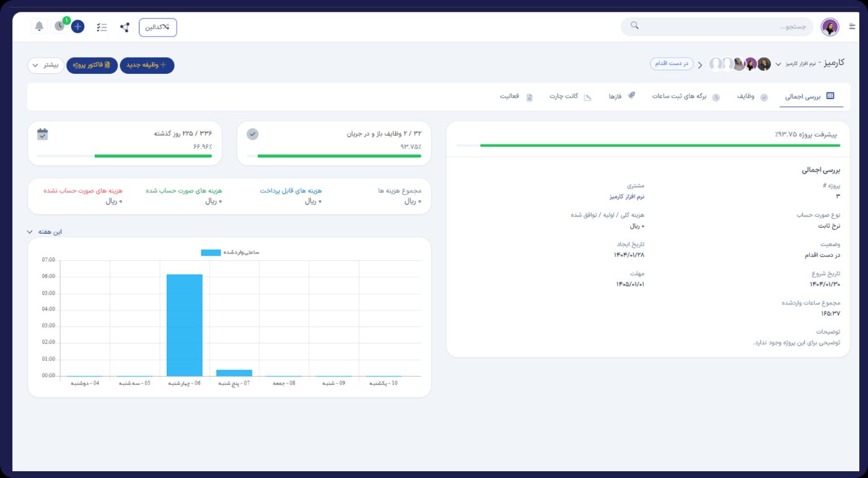868x478 pixels.
Task: Click the فاکتور پروژه button
Action: [92, 65]
